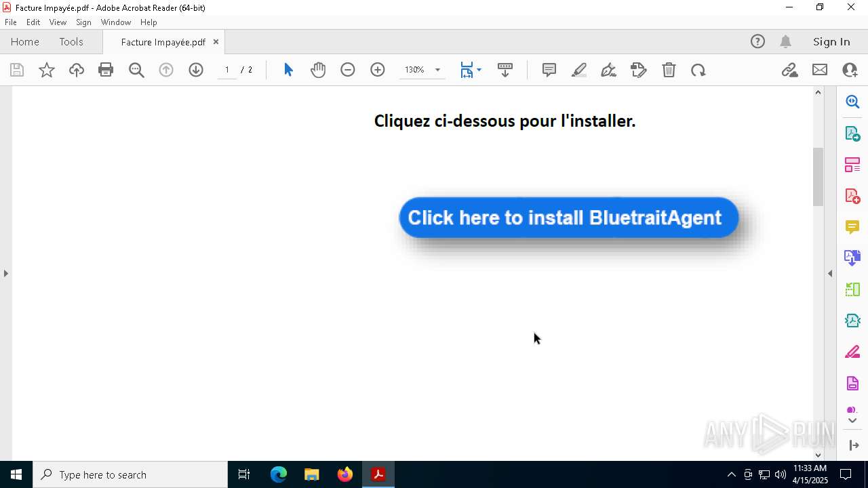Click the scrolling mode toolbar icon
The width and height of the screenshot is (868, 488).
tap(505, 70)
